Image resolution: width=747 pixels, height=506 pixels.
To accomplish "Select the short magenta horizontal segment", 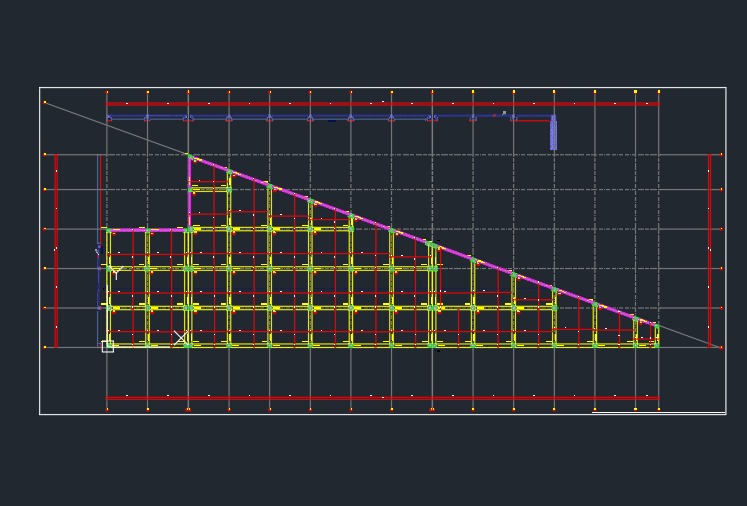I will 148,230.
